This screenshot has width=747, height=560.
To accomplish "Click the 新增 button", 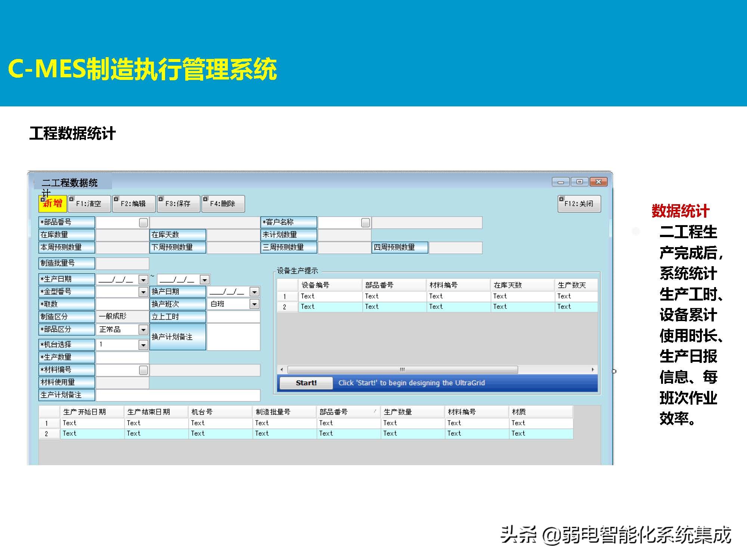I will click(53, 204).
